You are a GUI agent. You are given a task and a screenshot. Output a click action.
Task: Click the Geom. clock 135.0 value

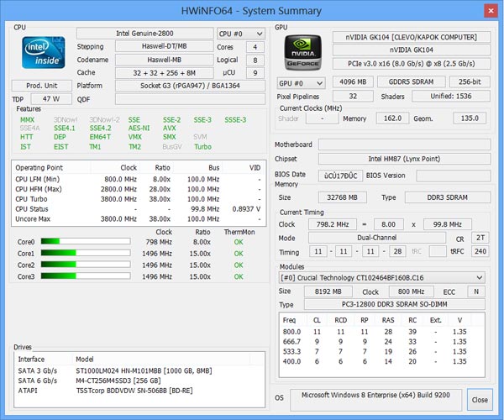(x=470, y=118)
